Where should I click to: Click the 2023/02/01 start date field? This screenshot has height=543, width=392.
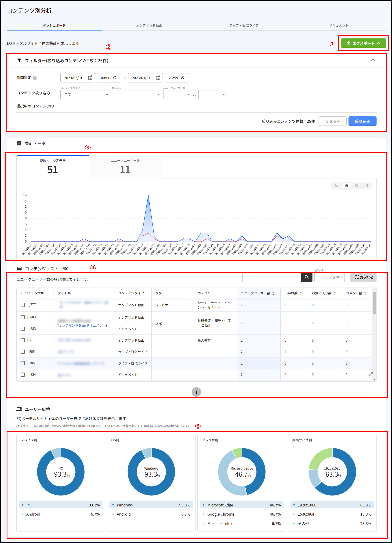(78, 78)
